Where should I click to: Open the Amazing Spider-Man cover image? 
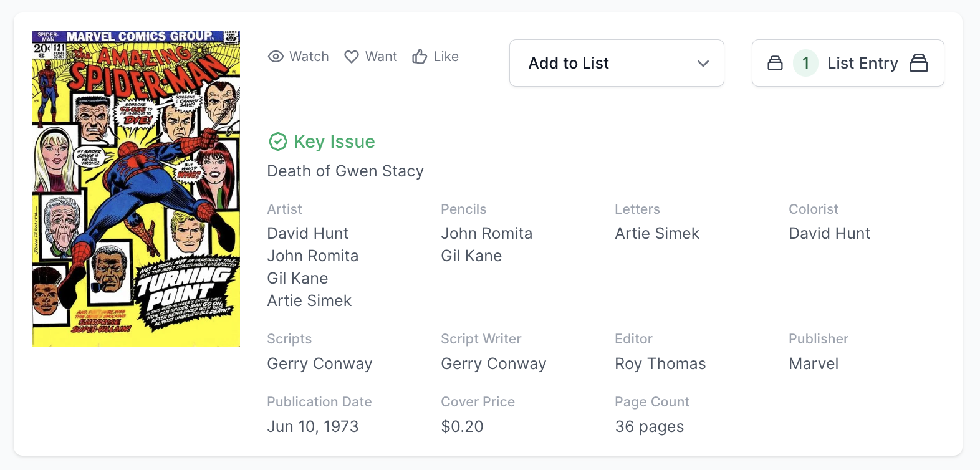136,188
